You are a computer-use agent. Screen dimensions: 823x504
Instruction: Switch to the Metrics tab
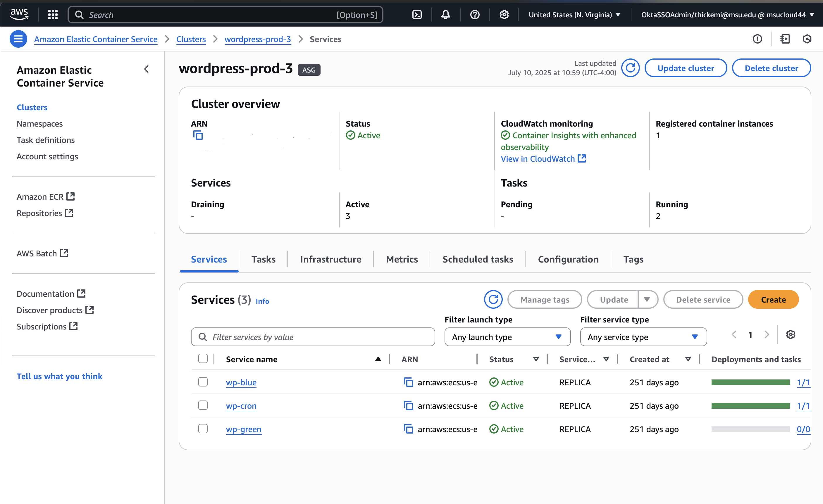click(402, 259)
